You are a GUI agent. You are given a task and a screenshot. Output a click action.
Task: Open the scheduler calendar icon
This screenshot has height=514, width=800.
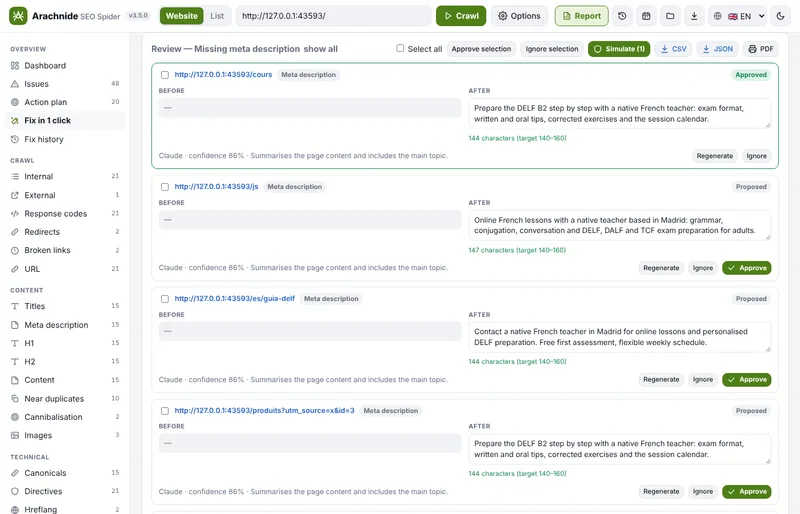646,16
